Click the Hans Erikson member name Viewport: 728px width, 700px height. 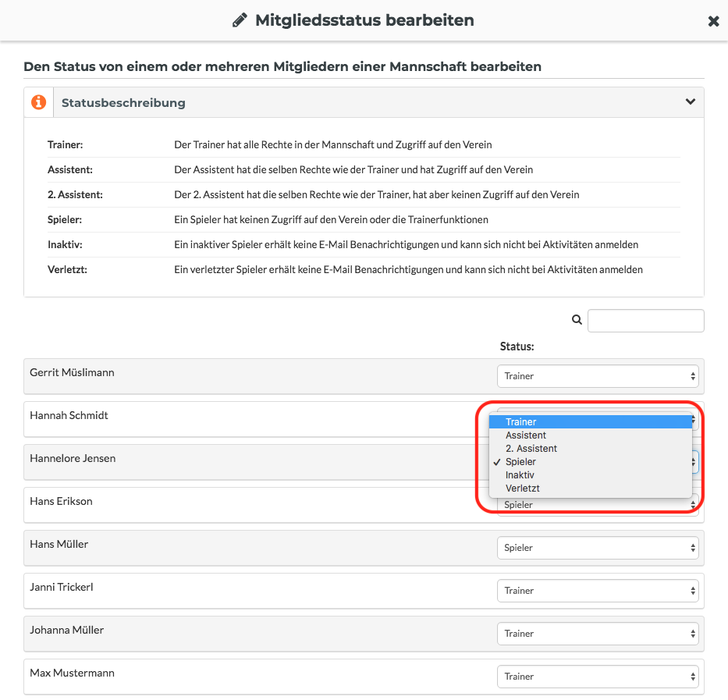coord(62,501)
